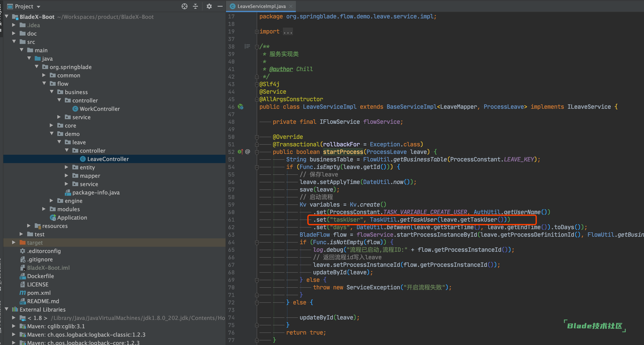Click the Javadoc rendered view icon at line 38
The width and height of the screenshot is (644, 345).
(247, 46)
